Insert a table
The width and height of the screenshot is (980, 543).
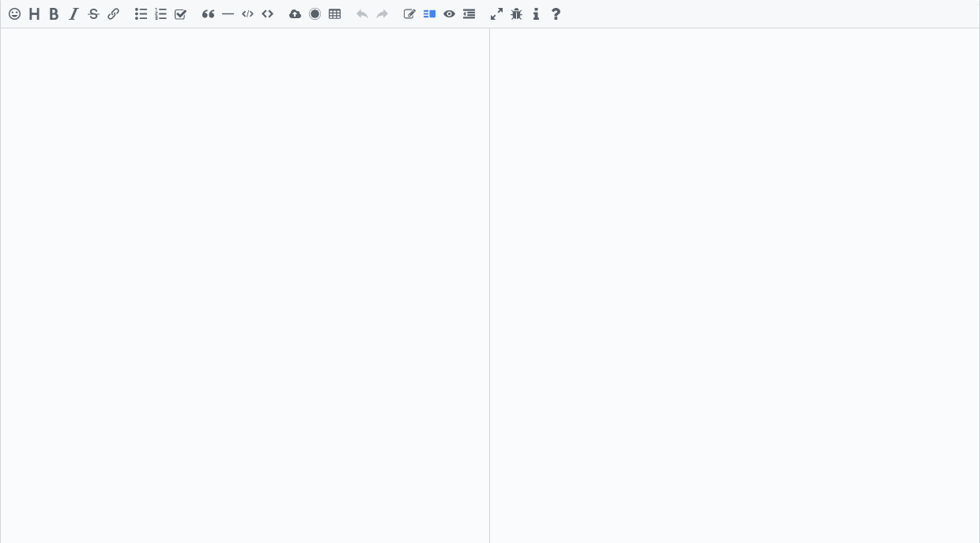[334, 13]
